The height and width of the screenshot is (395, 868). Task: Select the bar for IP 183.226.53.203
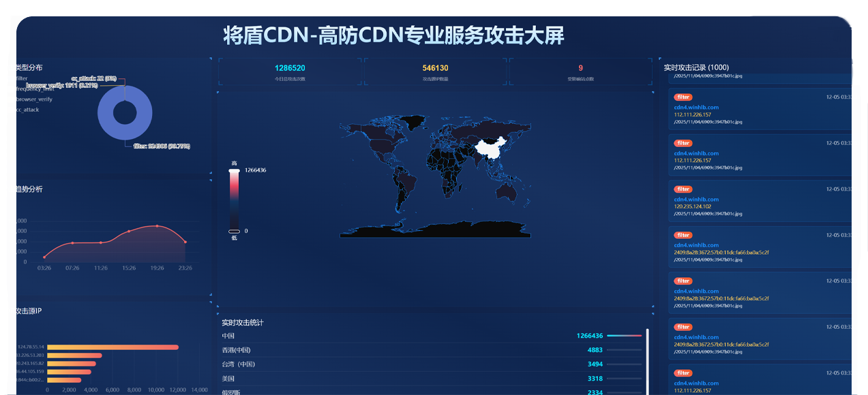coord(74,355)
